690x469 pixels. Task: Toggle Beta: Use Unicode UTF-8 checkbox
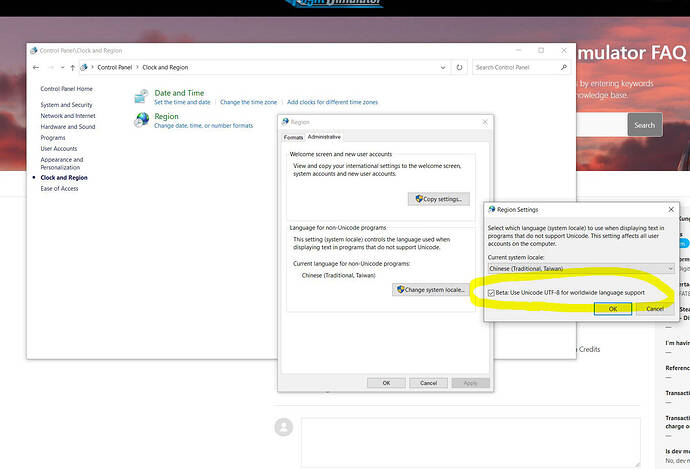[492, 293]
